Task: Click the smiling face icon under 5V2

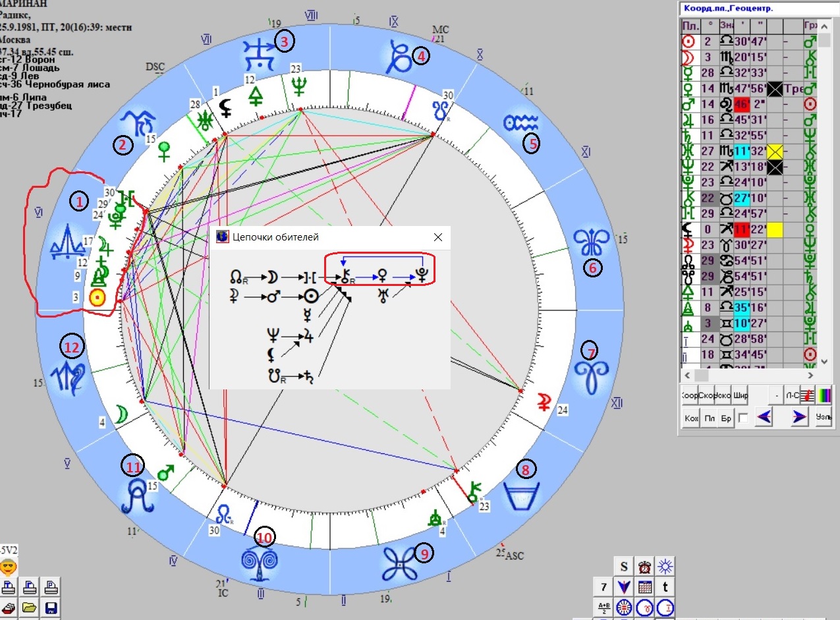Action: click(8, 567)
